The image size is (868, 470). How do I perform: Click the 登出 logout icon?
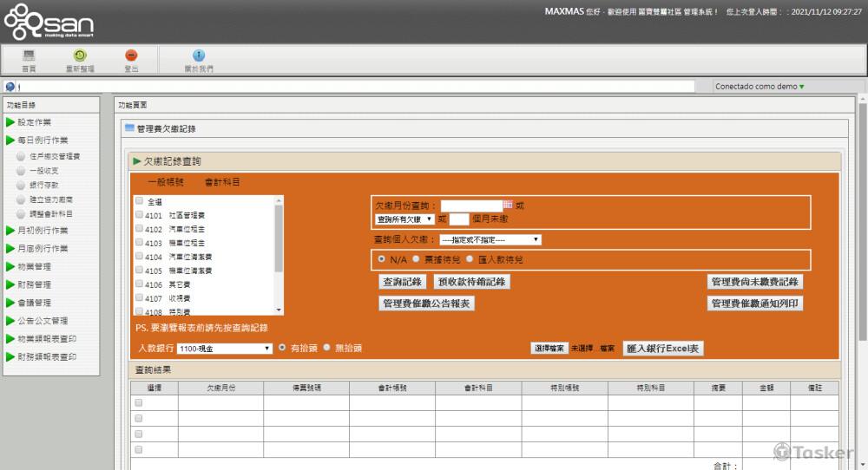(x=131, y=55)
